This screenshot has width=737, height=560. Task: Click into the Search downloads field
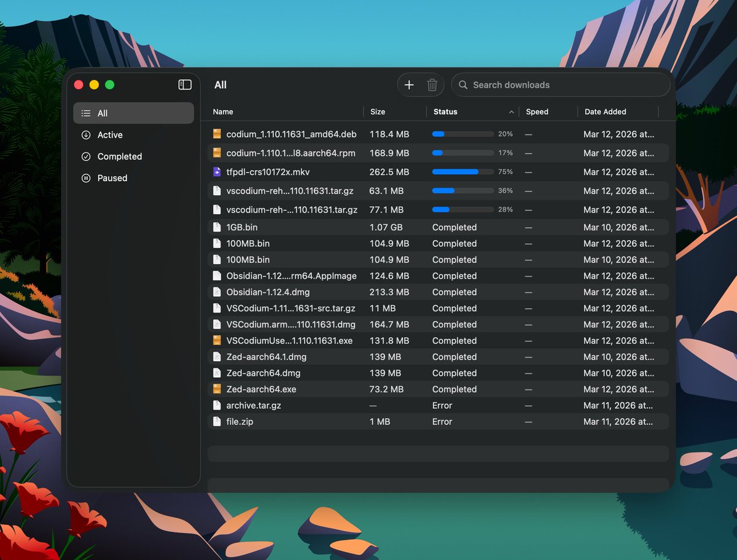click(561, 85)
